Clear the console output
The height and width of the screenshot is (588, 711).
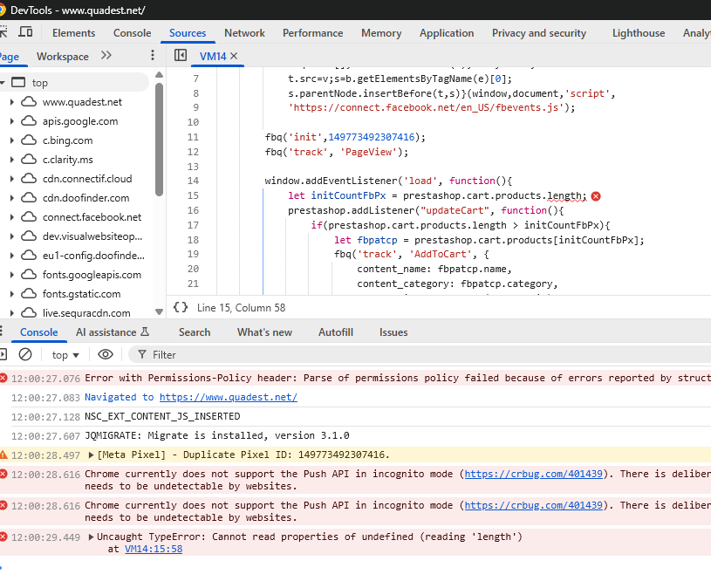coord(25,354)
